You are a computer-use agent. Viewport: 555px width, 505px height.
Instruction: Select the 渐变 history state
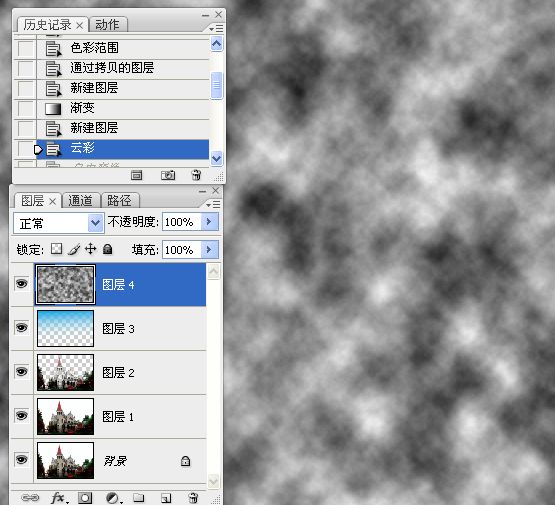(122, 108)
